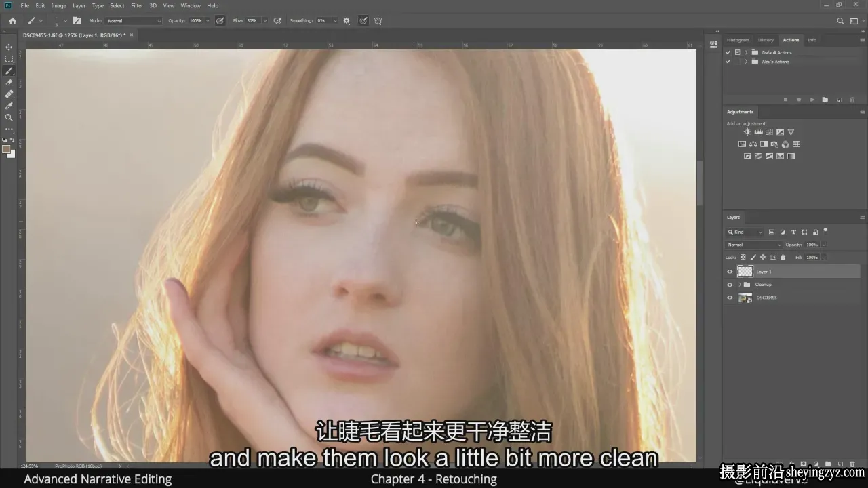
Task: Select the Eraser tool
Action: [9, 82]
